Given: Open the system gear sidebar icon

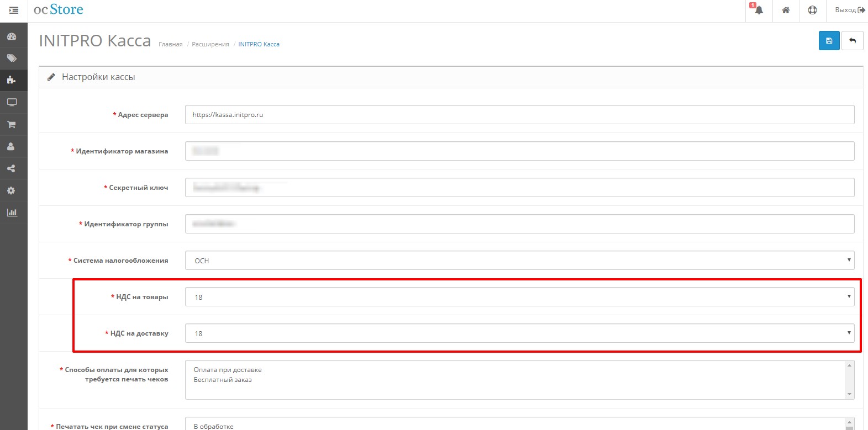Looking at the screenshot, I should tap(12, 190).
